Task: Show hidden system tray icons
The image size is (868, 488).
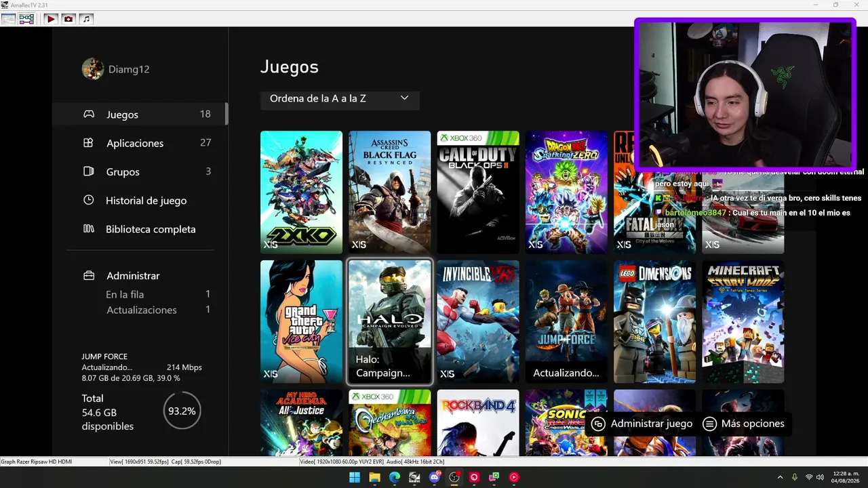Action: coord(780,477)
